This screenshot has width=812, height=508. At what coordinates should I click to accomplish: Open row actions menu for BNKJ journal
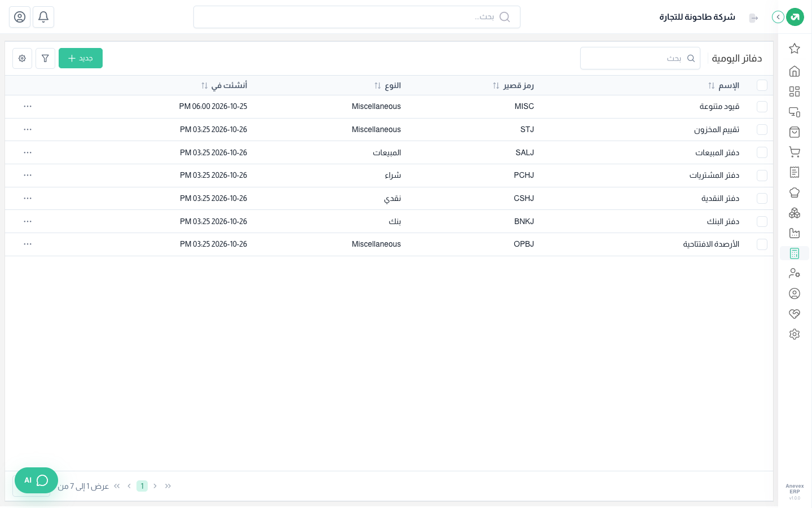pyautogui.click(x=28, y=221)
